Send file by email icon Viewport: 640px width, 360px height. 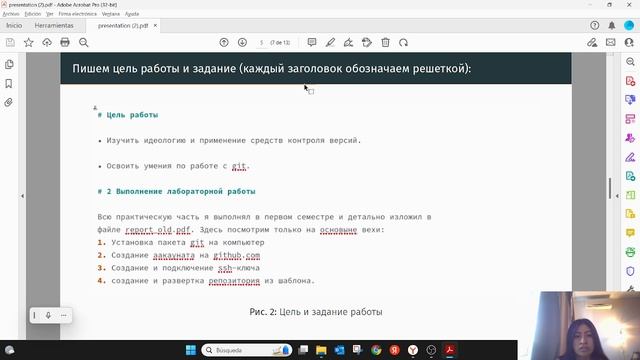611,42
